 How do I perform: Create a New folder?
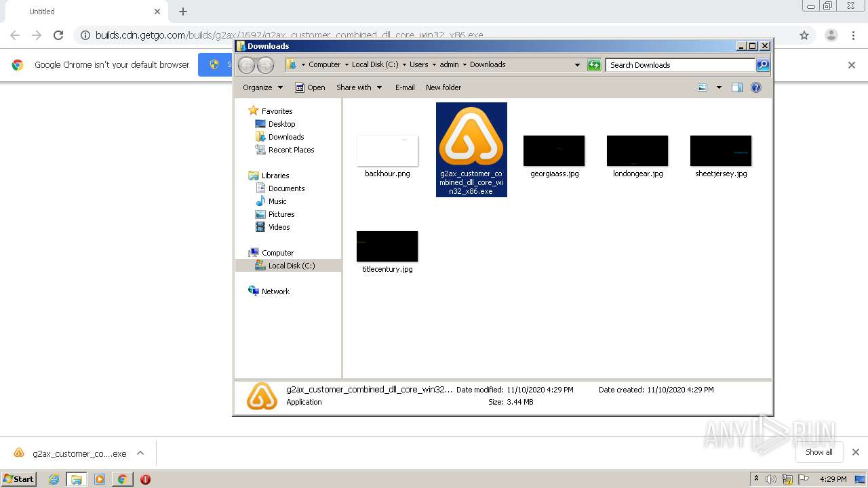(x=443, y=87)
